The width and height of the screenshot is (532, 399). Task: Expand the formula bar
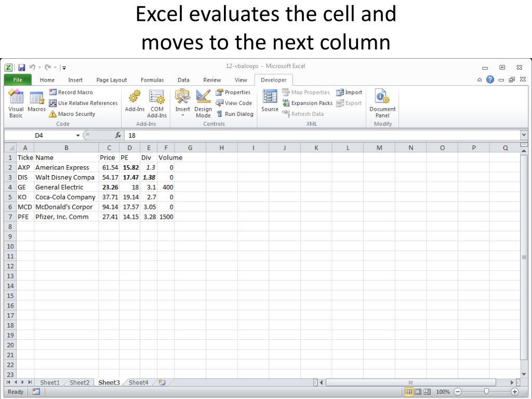pyautogui.click(x=524, y=135)
